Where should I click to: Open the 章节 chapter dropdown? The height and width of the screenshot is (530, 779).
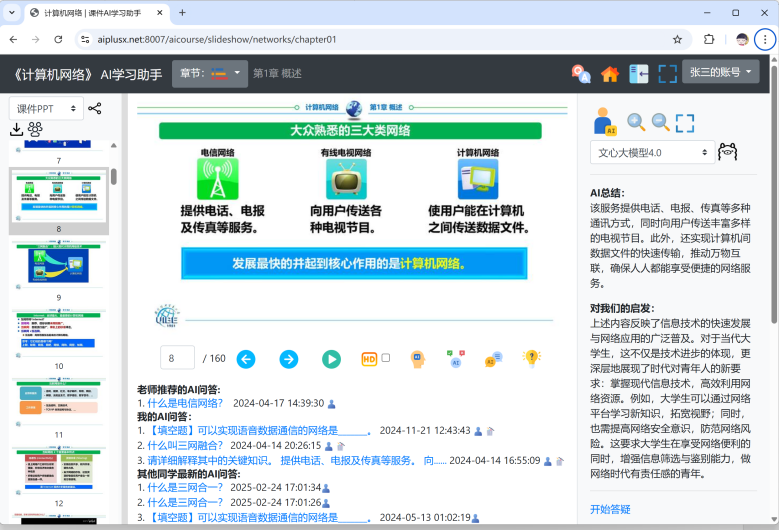click(x=210, y=73)
